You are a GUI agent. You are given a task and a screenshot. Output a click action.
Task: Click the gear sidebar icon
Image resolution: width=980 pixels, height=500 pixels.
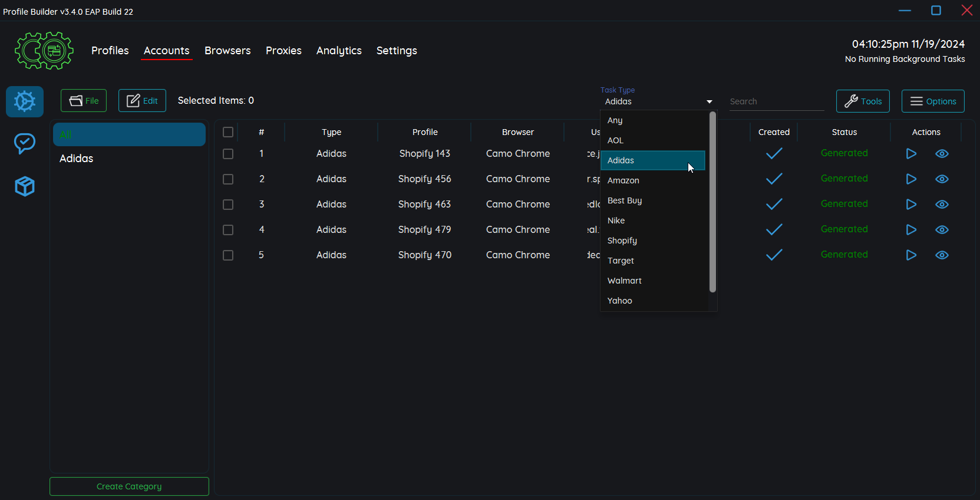pos(25,101)
